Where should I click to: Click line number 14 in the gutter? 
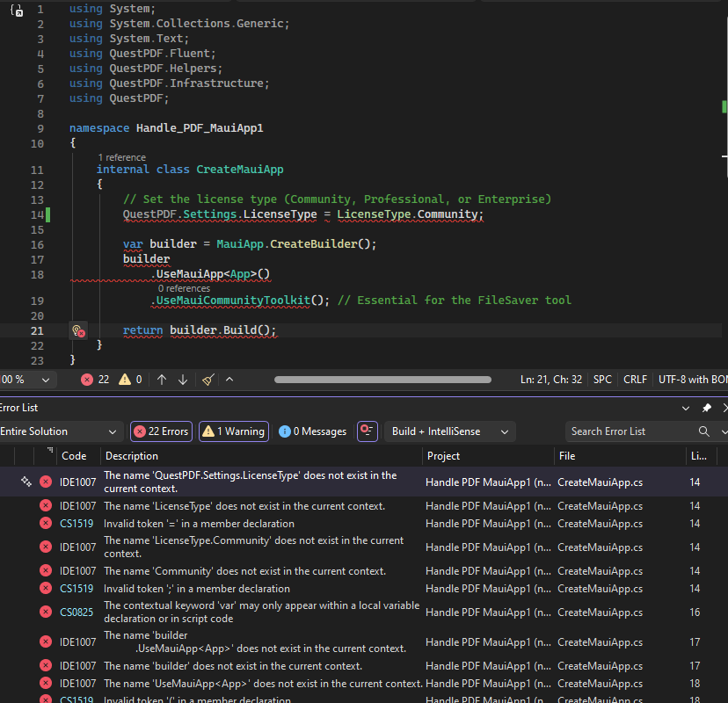coord(37,214)
